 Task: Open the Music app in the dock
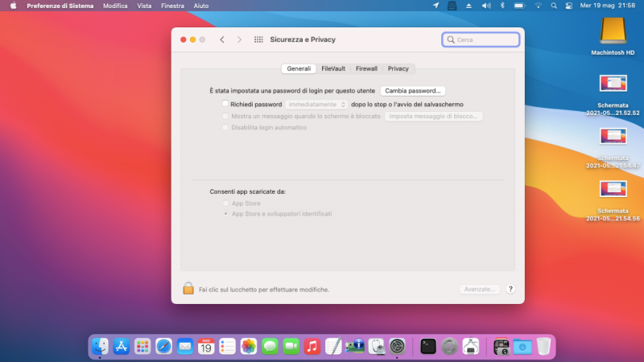pyautogui.click(x=312, y=346)
